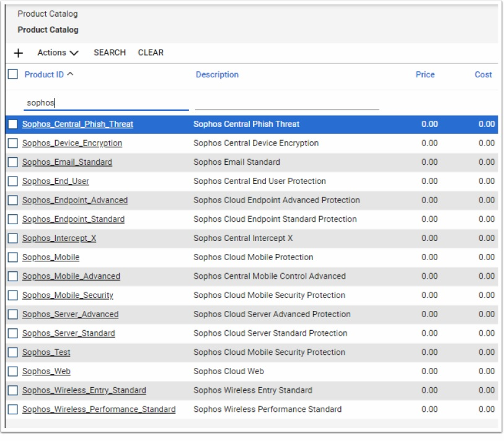Select the checkbox for Sophos_Email_Standard
Viewport: 504px width, 441px height.
(x=13, y=162)
